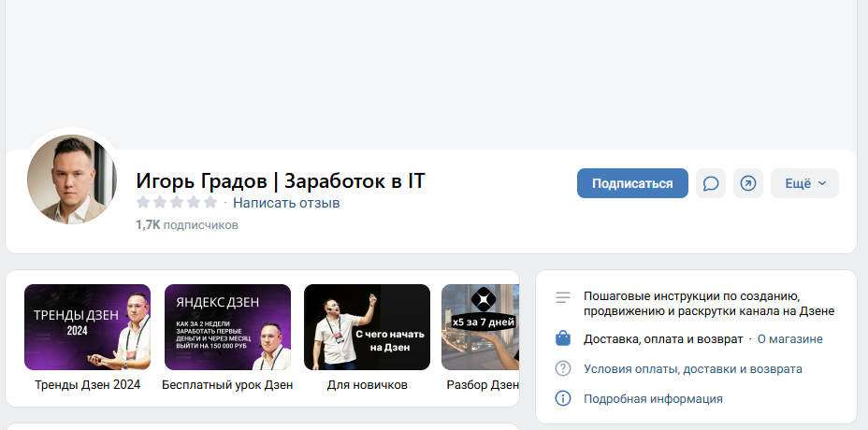The width and height of the screenshot is (868, 430).
Task: Open the profile avatar photo
Action: point(72,179)
